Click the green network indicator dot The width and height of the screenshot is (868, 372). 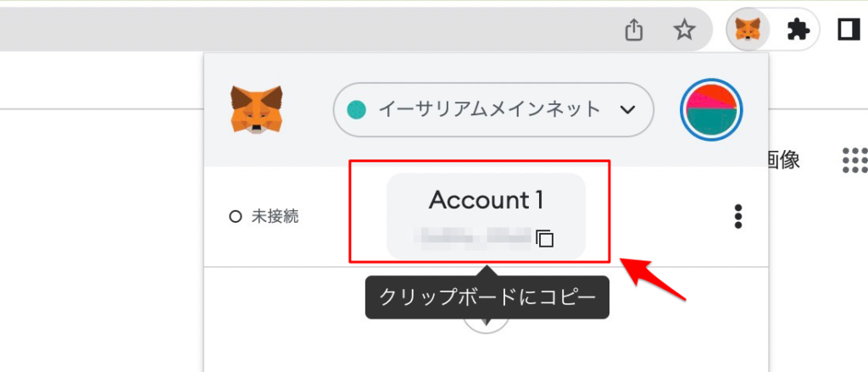[x=357, y=109]
